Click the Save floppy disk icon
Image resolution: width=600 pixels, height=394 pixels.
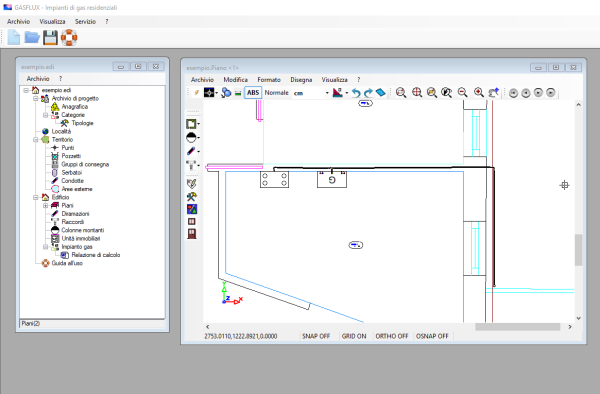tap(50, 38)
